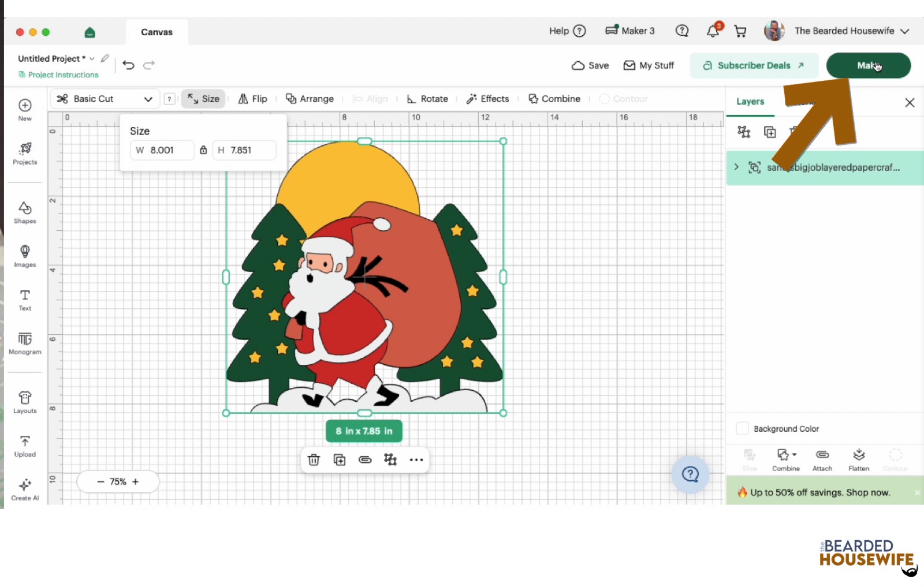Screen dimensions: 924x587
Task: Open the Basic Cut operation dropdown
Action: 105,99
